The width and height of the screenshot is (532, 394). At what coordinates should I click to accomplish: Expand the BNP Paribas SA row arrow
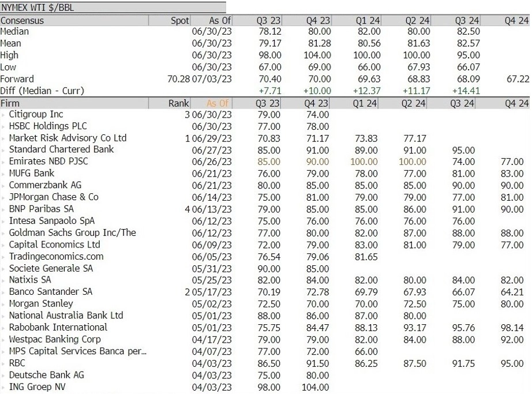coord(3,209)
